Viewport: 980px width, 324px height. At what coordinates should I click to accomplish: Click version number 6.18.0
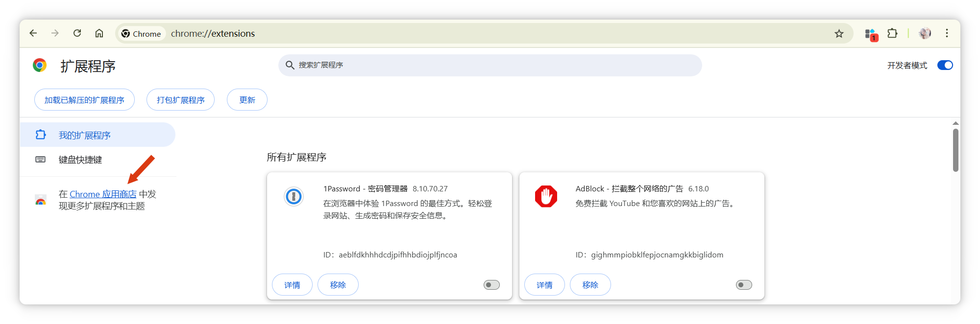click(698, 188)
